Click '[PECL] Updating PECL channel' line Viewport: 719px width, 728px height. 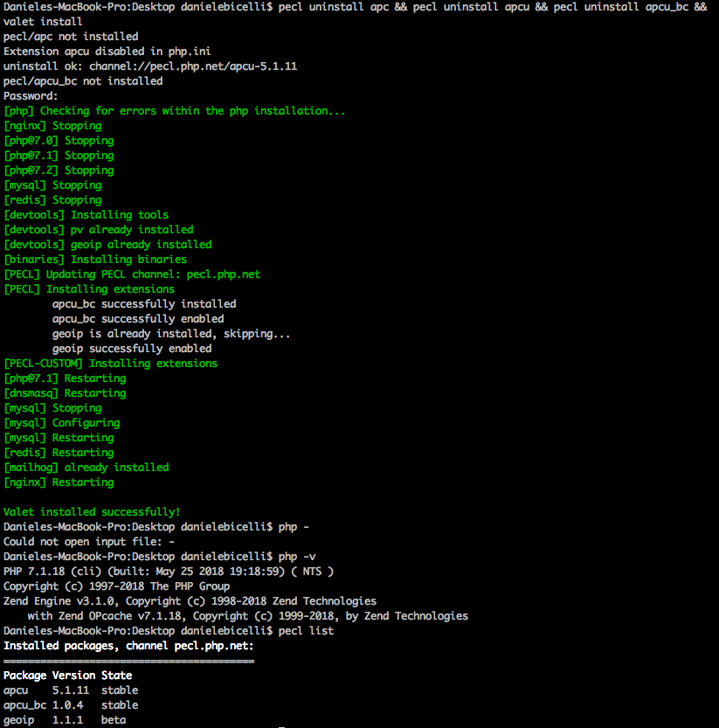point(132,274)
